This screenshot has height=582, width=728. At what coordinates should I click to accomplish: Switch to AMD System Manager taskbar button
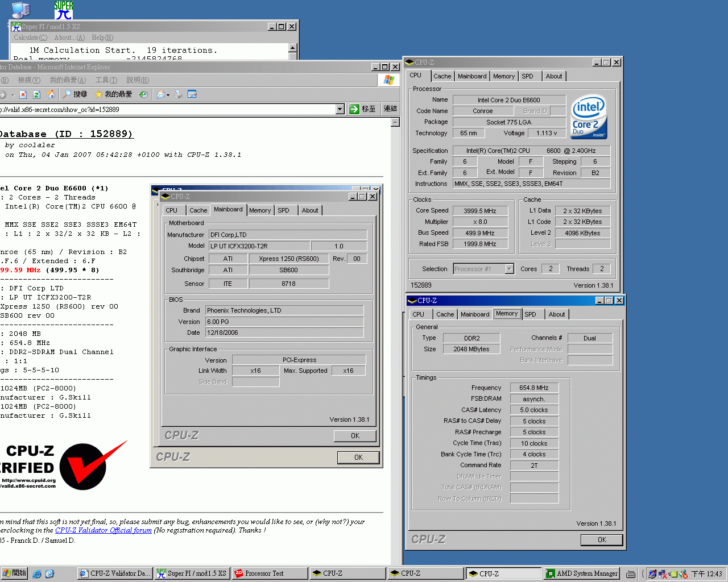click(582, 573)
